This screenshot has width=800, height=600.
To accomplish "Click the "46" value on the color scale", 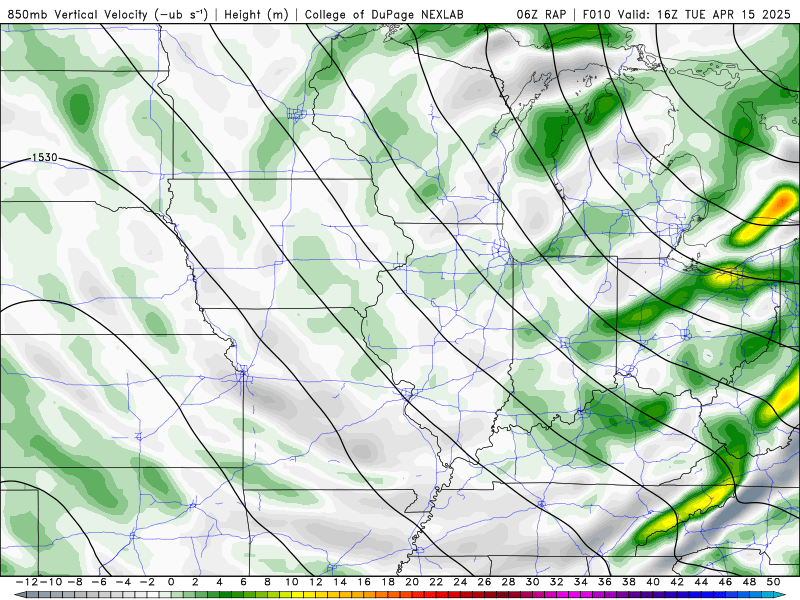I will pos(725,582).
